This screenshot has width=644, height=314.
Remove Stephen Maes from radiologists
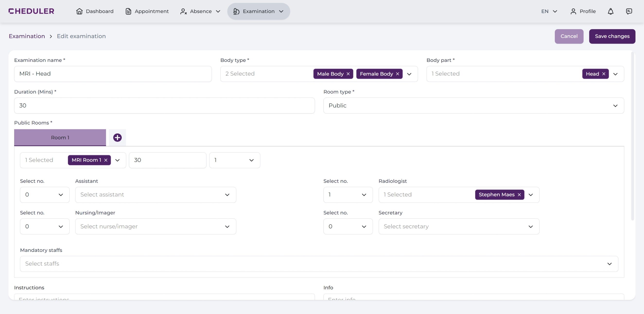519,195
